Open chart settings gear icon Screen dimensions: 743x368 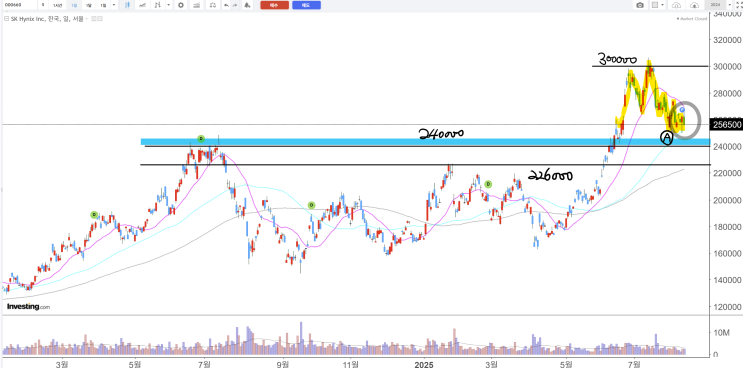(181, 5)
